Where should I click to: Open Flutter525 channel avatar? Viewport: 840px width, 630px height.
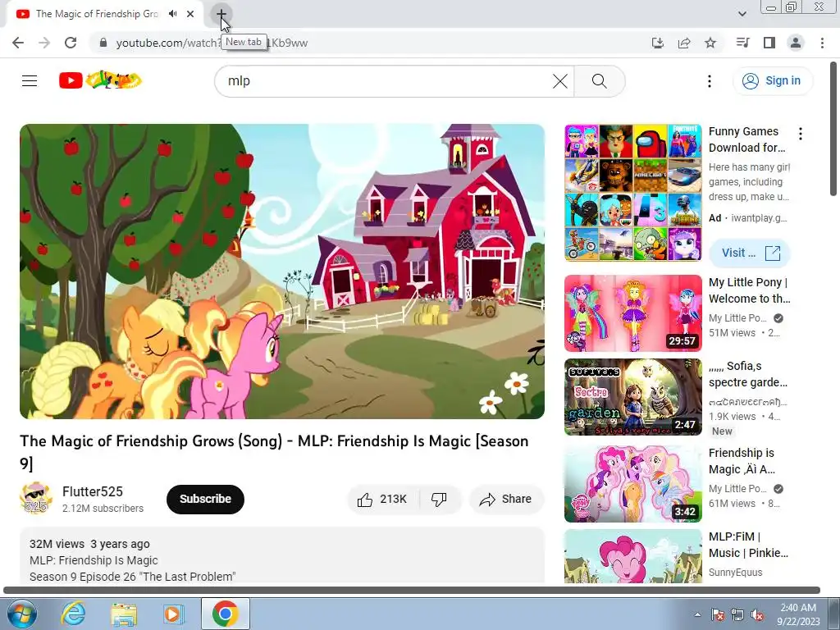coord(36,498)
